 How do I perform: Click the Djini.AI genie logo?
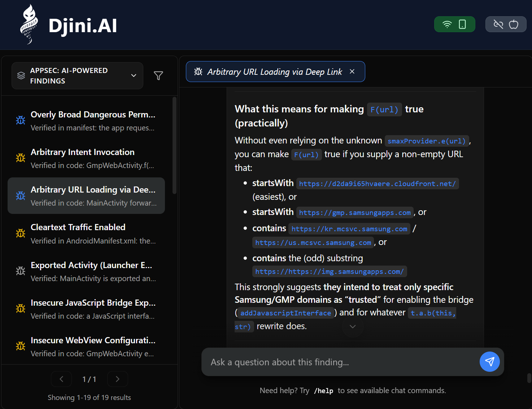(29, 25)
